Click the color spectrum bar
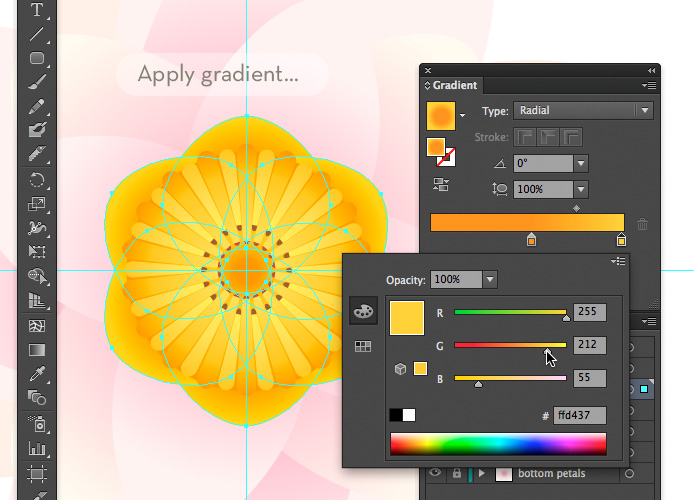694x500 pixels. (498, 444)
